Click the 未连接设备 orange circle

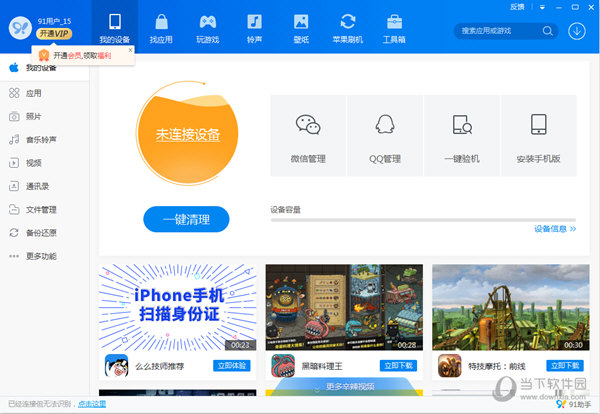187,134
